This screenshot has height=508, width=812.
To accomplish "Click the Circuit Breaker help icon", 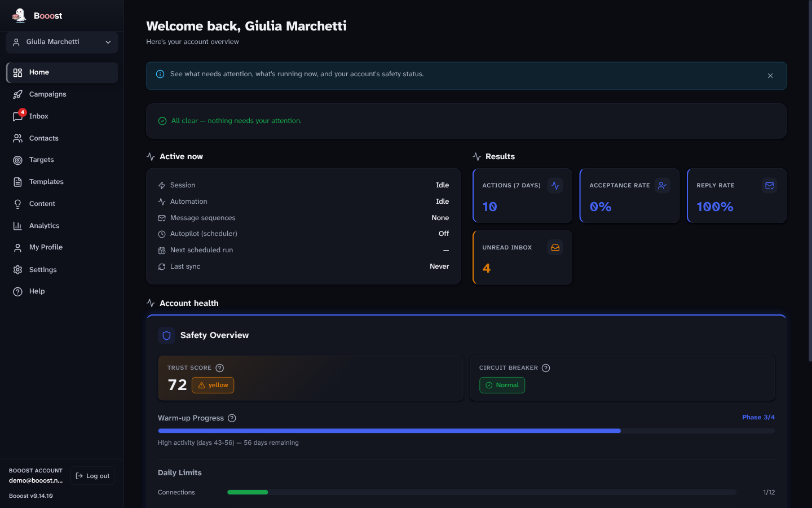I will click(x=546, y=368).
